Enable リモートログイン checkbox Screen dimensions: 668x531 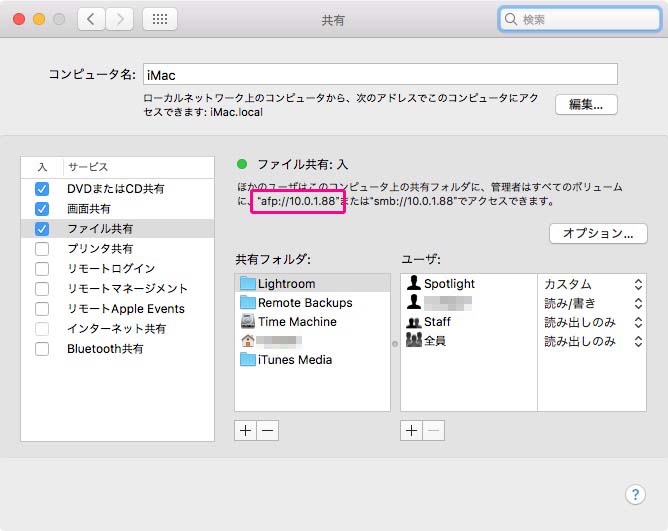click(x=42, y=269)
